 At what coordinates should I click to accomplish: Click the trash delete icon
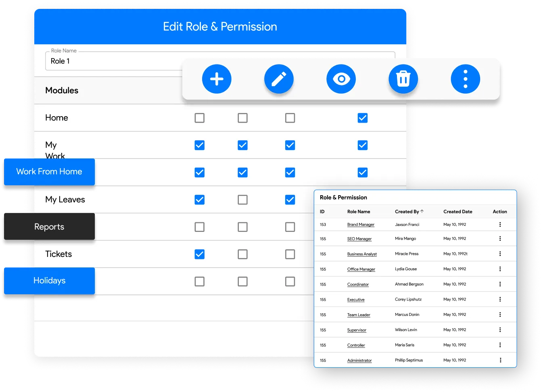click(x=403, y=79)
